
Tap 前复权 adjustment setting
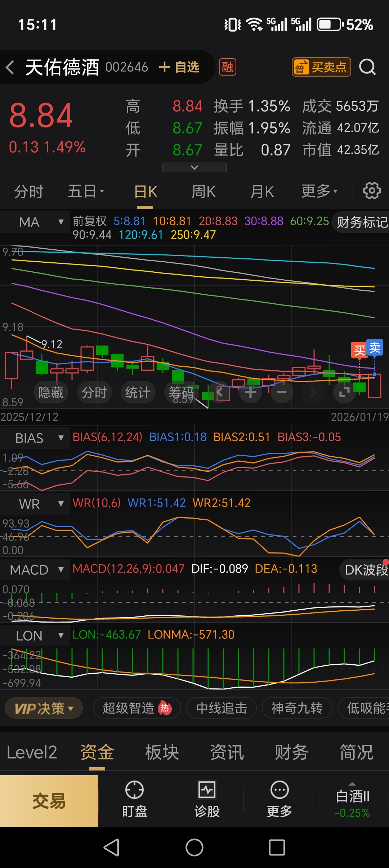90,221
